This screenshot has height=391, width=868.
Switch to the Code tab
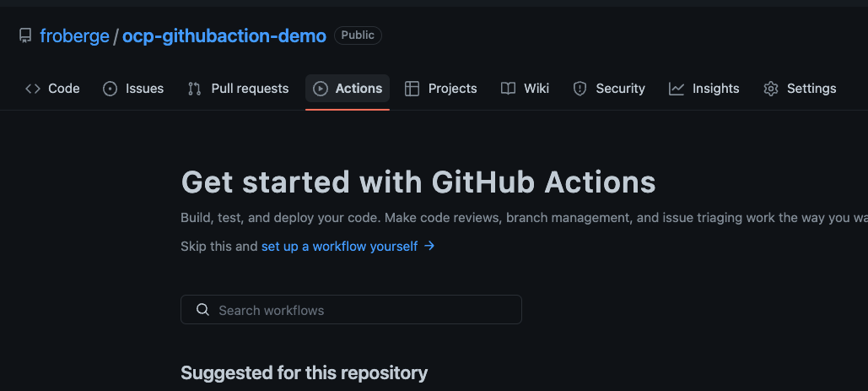coord(52,89)
